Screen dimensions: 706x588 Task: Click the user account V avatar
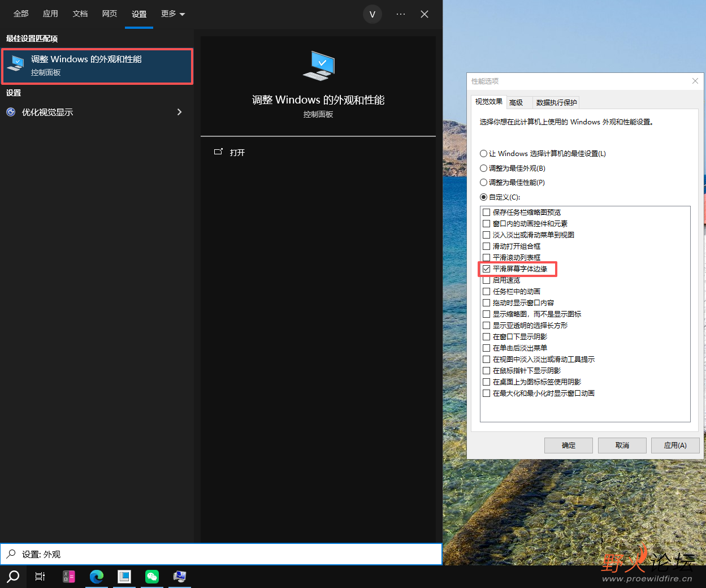373,14
